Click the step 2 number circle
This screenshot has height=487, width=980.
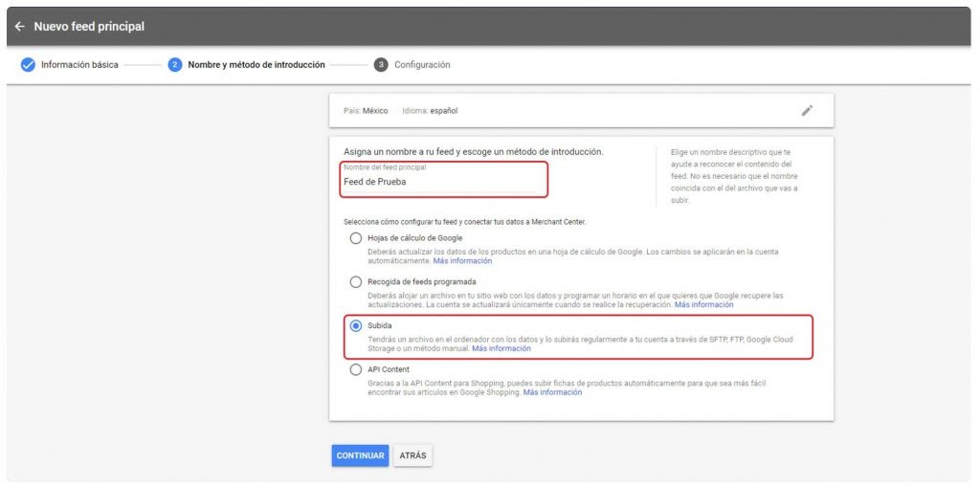[x=175, y=65]
